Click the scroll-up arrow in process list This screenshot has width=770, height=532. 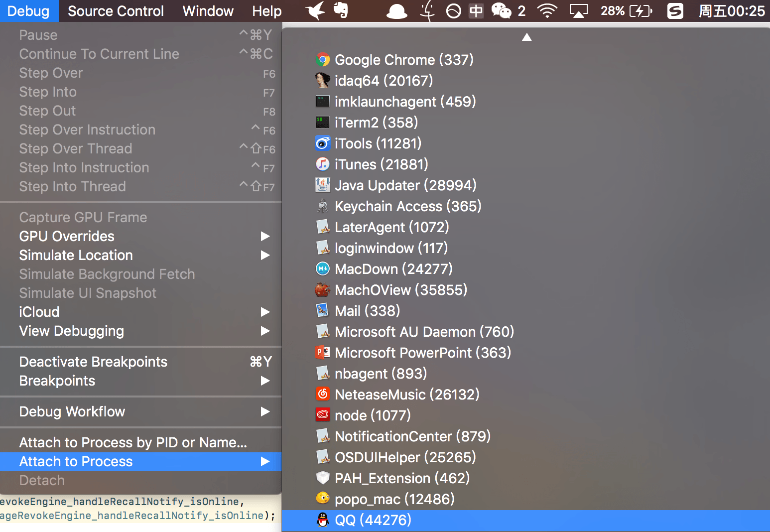click(x=526, y=37)
